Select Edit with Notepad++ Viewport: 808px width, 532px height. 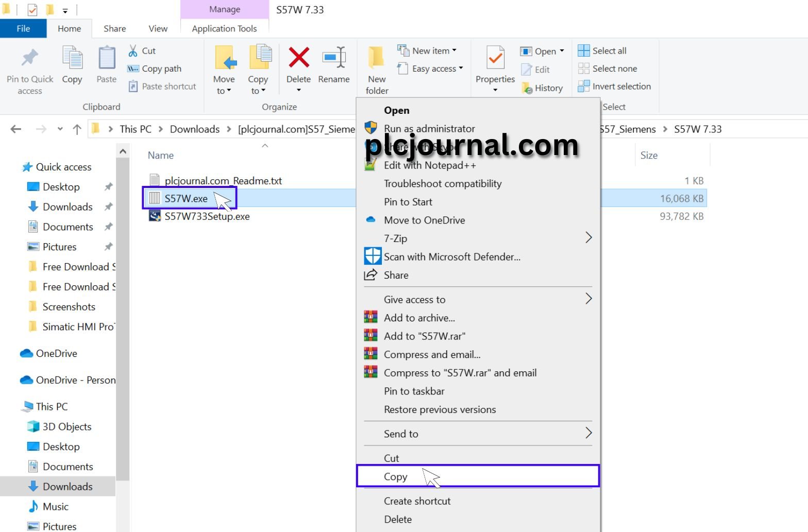[478, 165]
